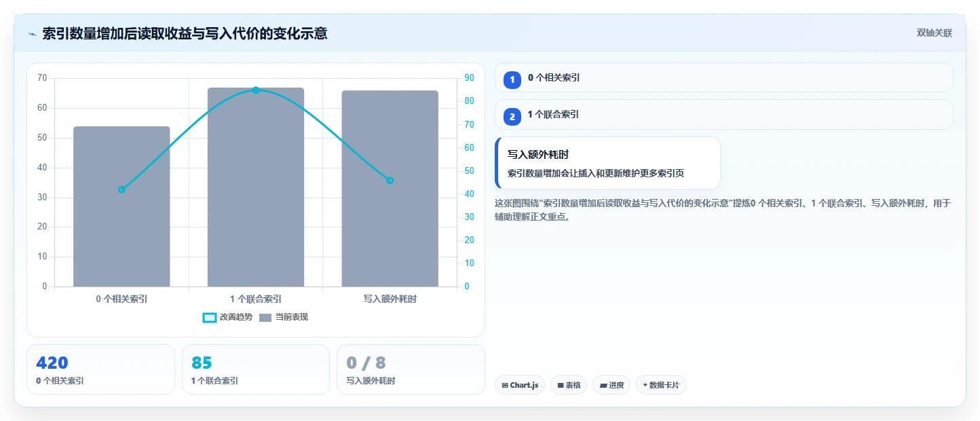Click the lightning icon beside the chart title

(x=32, y=33)
